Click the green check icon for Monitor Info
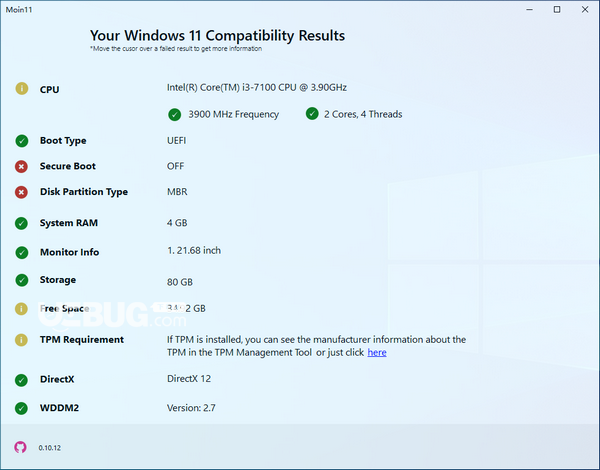The height and width of the screenshot is (470, 600). [x=22, y=253]
